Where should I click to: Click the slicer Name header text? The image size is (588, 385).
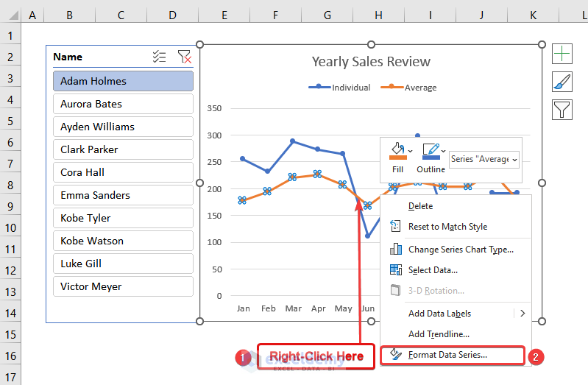coord(68,57)
